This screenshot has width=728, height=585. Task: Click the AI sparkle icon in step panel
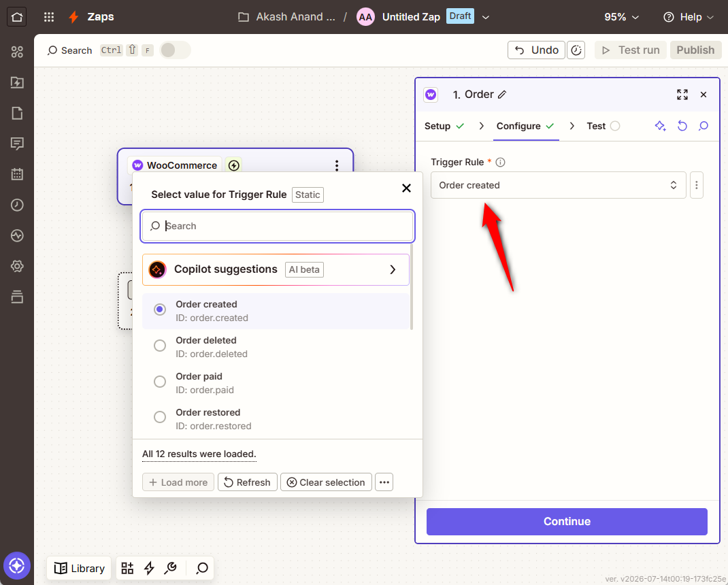coord(660,126)
